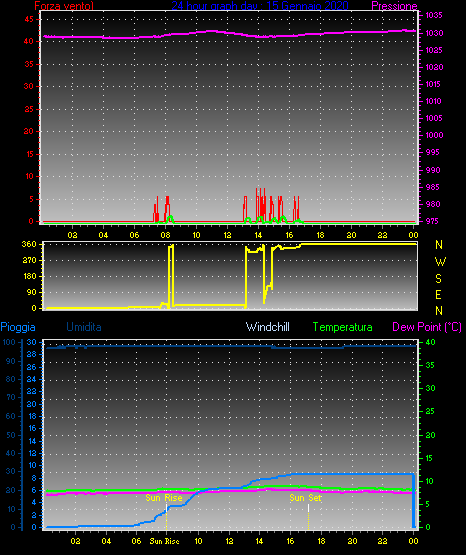Click the 360 value on wind direction axis
The image size is (466, 555).
[x=29, y=244]
